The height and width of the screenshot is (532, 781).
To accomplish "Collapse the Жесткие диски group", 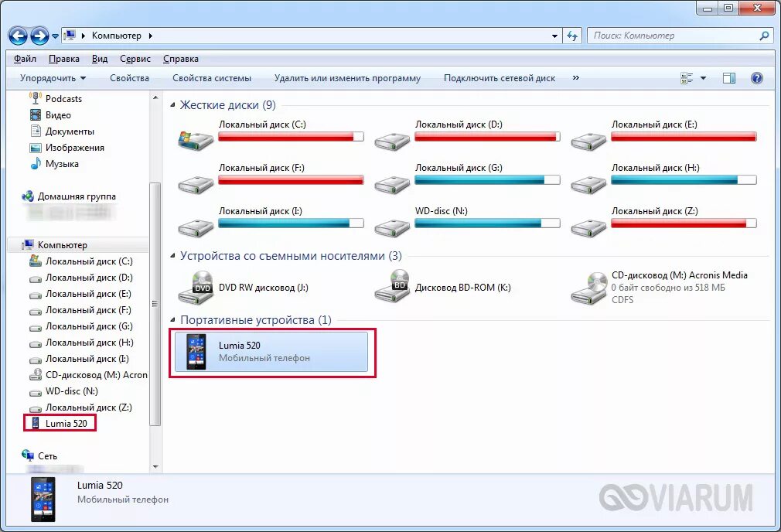I will point(173,105).
